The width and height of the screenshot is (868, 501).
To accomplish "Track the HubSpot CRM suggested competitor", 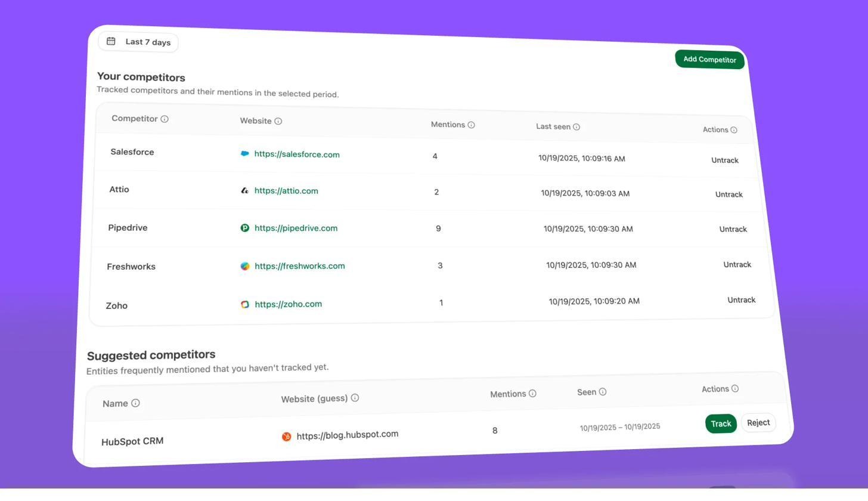I will (721, 423).
